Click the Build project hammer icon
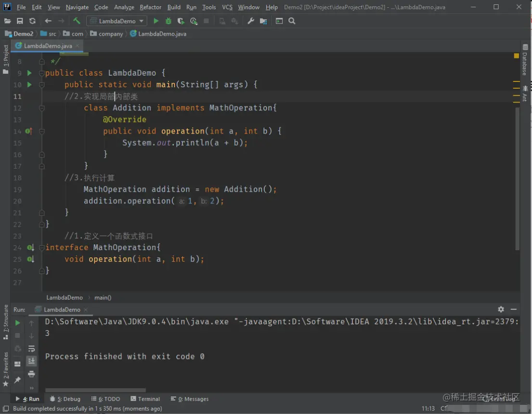The image size is (532, 414). tap(77, 21)
